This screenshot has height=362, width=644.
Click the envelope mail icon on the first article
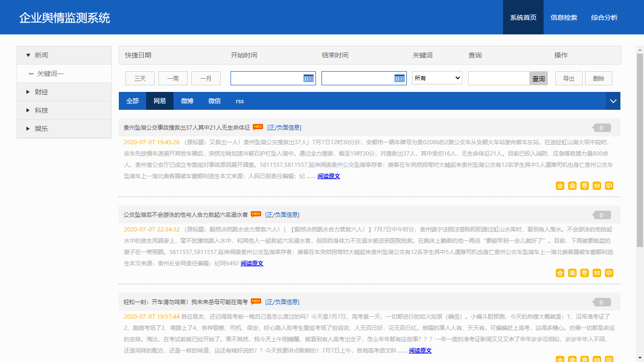tap(597, 186)
